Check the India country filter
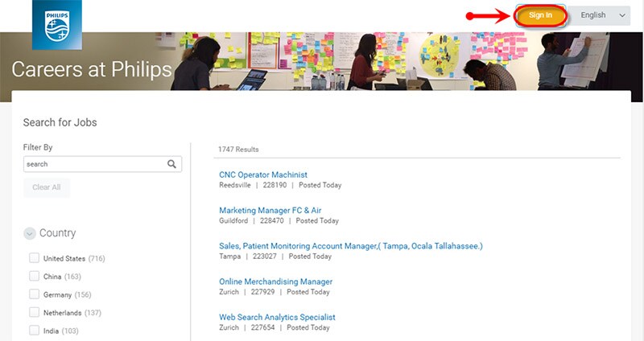 [34, 331]
